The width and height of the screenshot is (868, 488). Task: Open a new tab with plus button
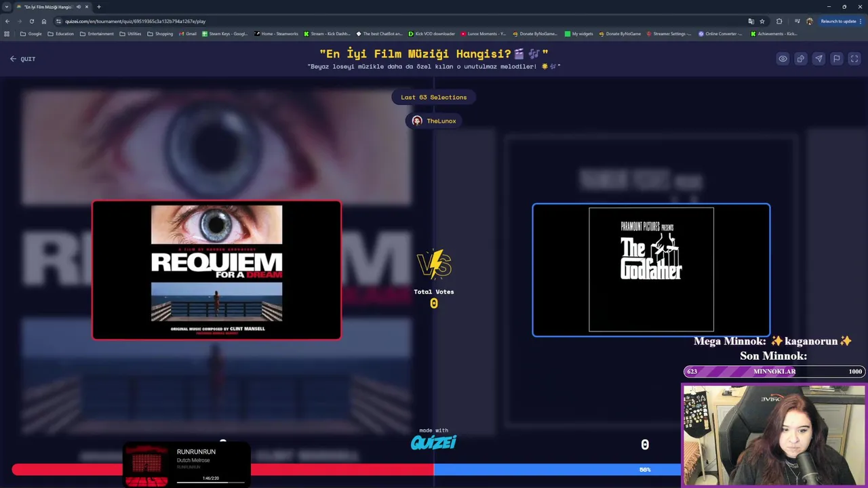point(99,7)
